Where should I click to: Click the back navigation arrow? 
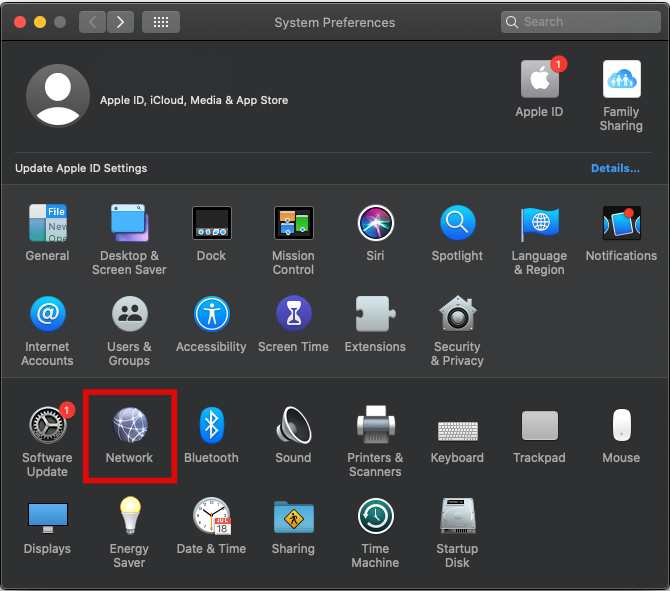(93, 21)
